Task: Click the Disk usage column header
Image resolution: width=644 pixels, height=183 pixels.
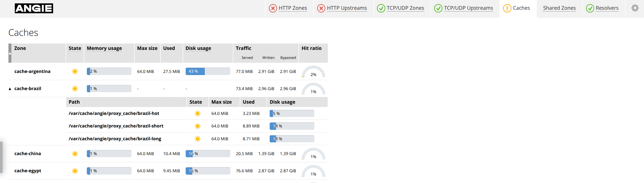Action: pos(198,48)
